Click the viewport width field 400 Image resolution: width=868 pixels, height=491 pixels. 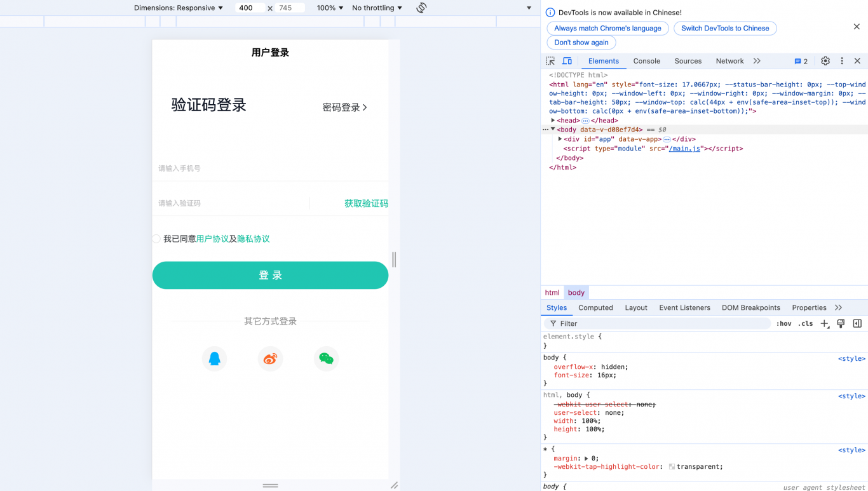point(250,8)
